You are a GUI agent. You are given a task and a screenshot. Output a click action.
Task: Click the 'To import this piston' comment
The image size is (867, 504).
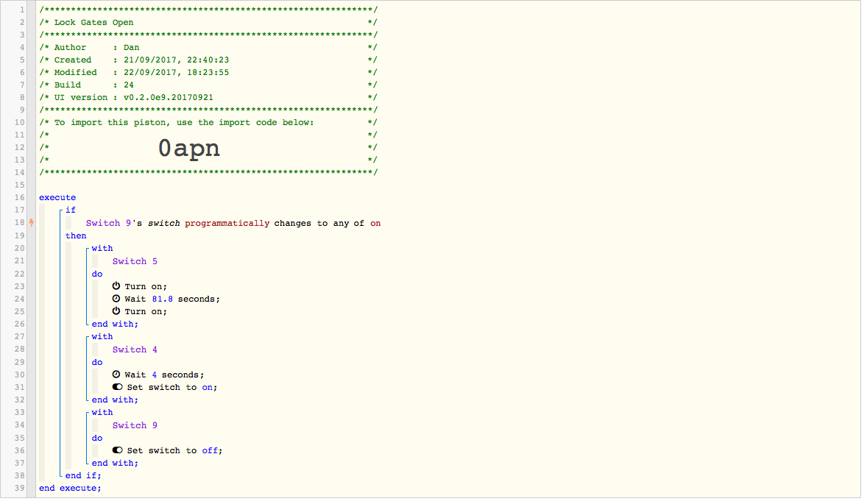(208, 123)
